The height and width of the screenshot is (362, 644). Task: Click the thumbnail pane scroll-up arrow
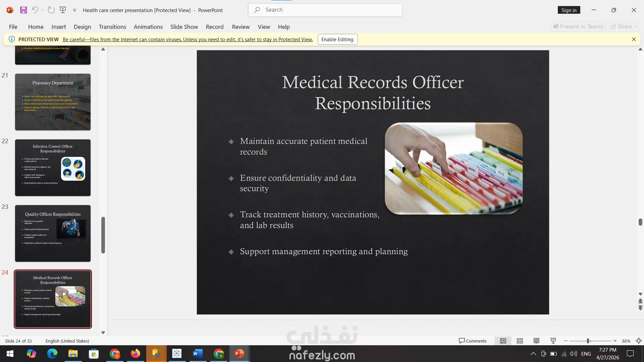[x=103, y=49]
